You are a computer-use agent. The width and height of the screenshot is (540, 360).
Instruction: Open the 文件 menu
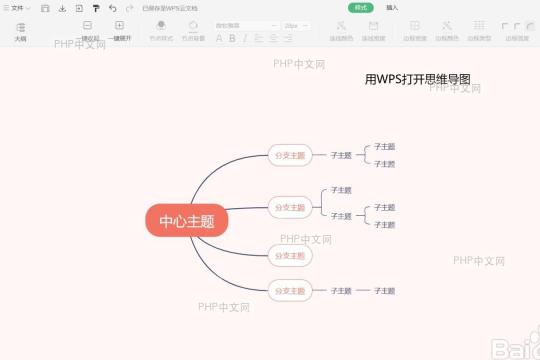click(x=17, y=8)
